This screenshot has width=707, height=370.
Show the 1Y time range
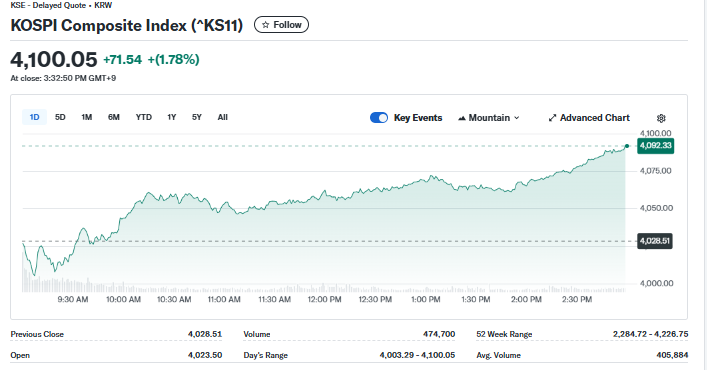171,117
